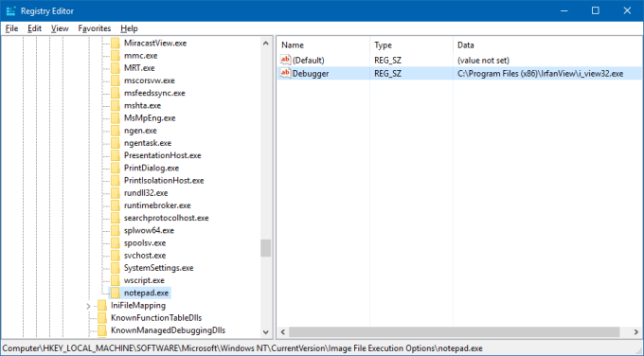This screenshot has height=356, width=644.
Task: Click the IniFileMapping folder icon
Action: 102,306
